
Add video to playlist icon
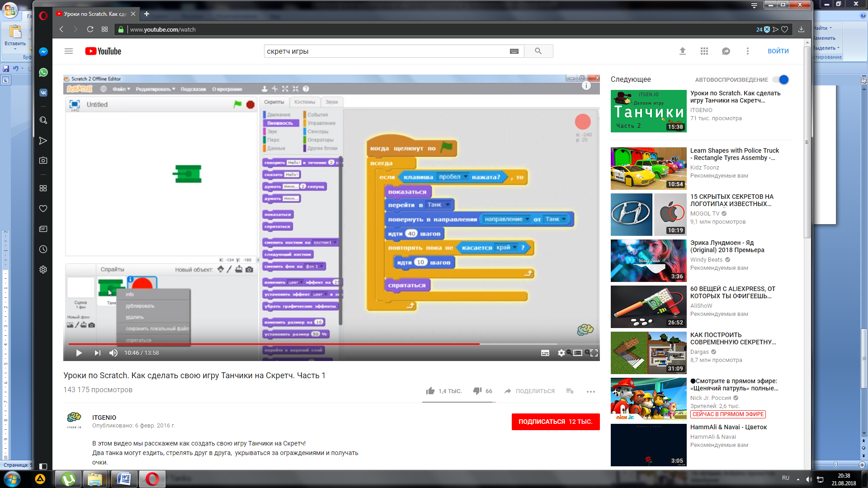pos(570,391)
